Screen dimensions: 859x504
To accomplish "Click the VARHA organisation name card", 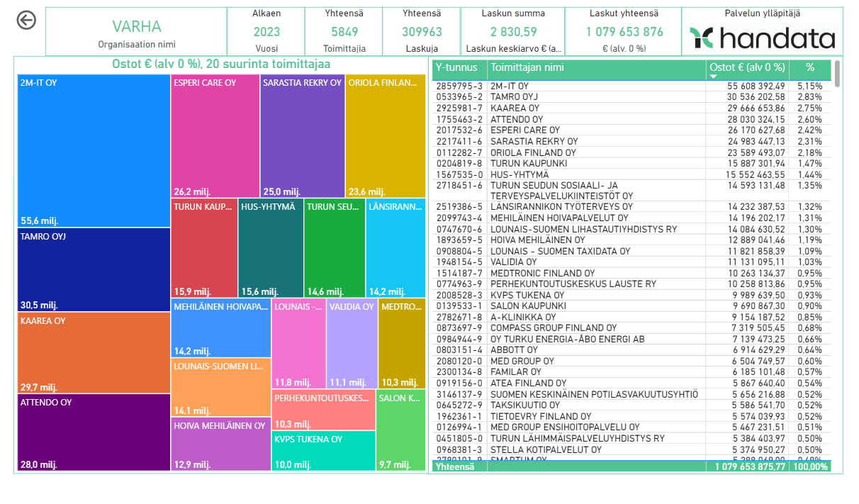I will tap(137, 33).
